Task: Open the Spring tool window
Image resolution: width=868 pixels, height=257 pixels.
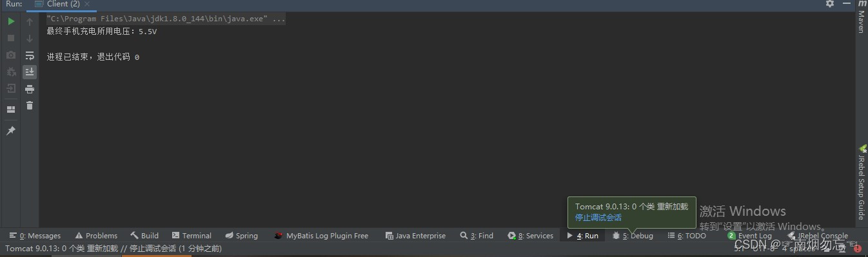Action: coord(241,236)
